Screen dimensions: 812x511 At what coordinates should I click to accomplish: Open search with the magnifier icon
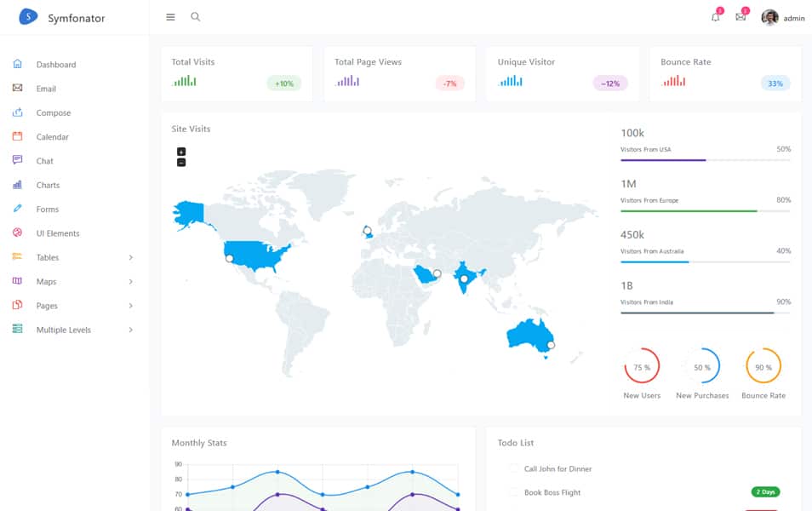[x=196, y=17]
